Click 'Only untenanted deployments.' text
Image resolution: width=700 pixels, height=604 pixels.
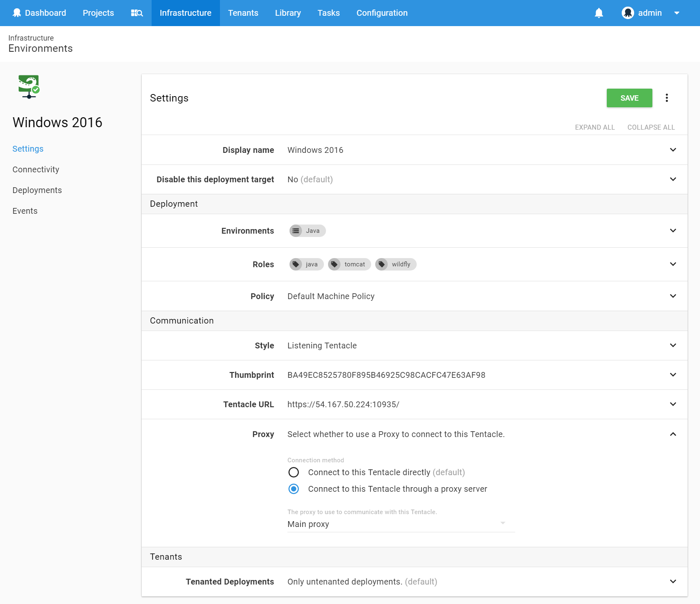(345, 582)
